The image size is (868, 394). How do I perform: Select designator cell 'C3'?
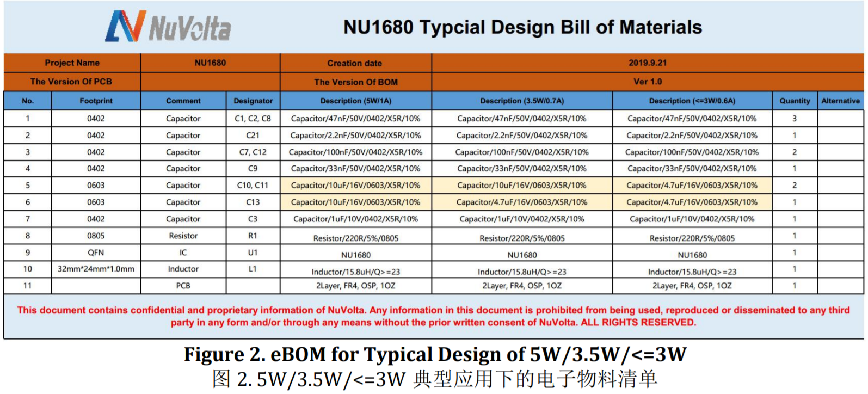click(x=253, y=219)
